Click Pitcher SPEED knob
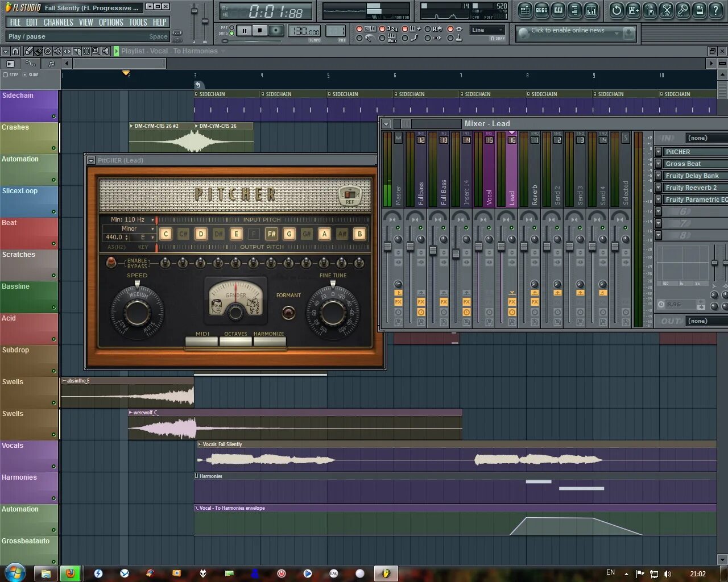The image size is (728, 582). pos(137,312)
